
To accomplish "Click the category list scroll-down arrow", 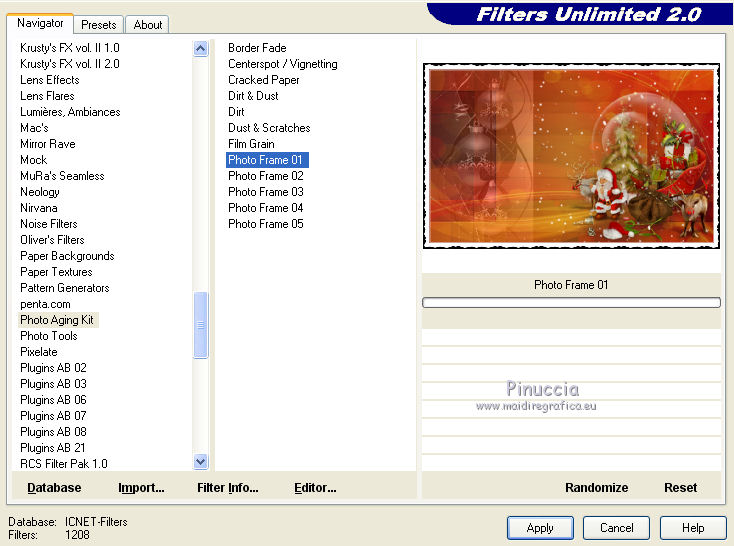I will pos(200,462).
